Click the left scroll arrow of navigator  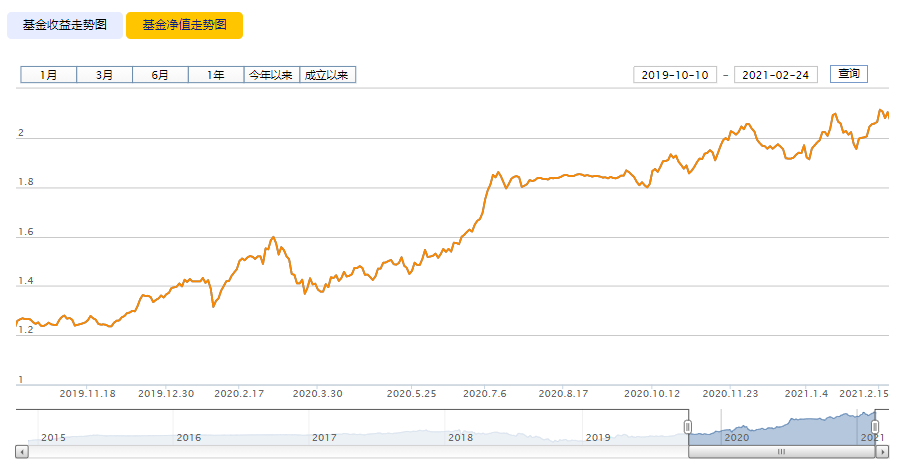[x=21, y=452]
